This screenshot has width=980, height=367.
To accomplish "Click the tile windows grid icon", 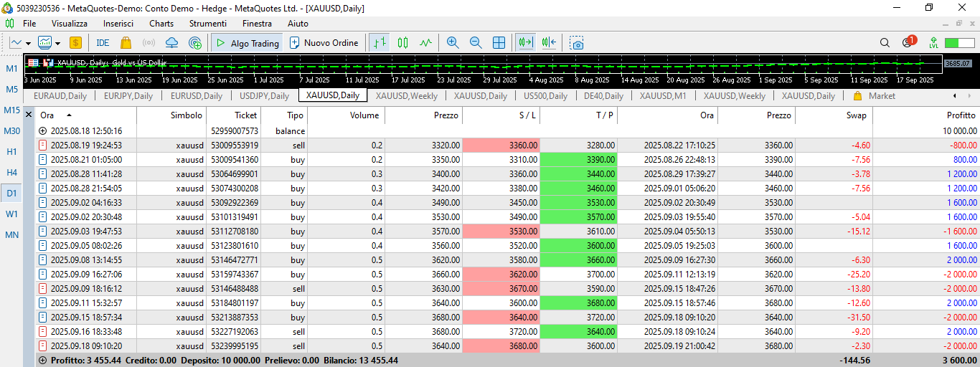I will click(x=499, y=43).
